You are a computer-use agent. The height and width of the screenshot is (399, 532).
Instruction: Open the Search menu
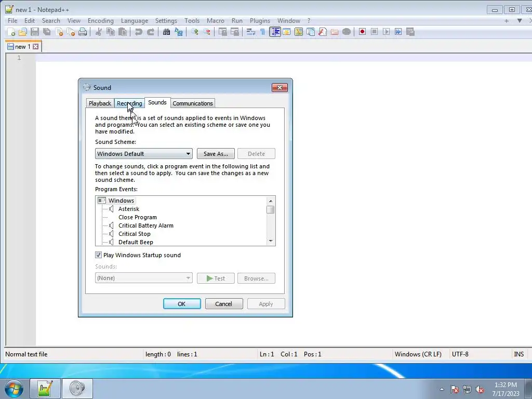51,21
